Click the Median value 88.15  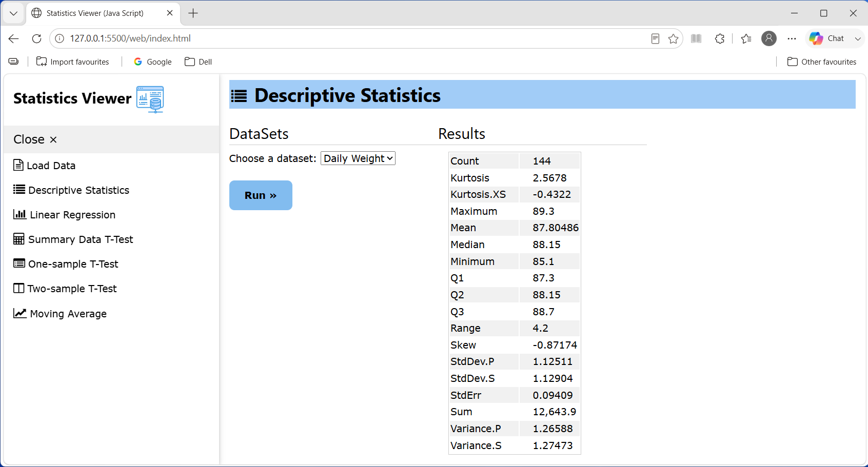pos(546,245)
